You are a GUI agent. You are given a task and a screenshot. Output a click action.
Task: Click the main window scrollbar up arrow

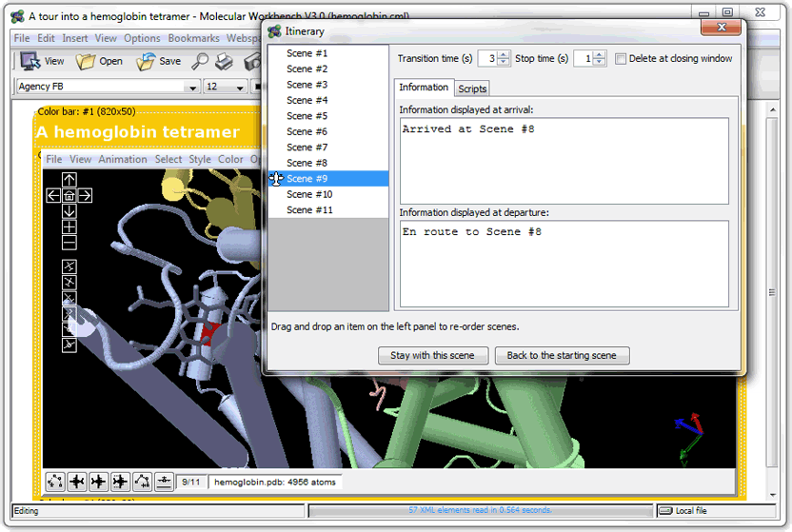772,109
